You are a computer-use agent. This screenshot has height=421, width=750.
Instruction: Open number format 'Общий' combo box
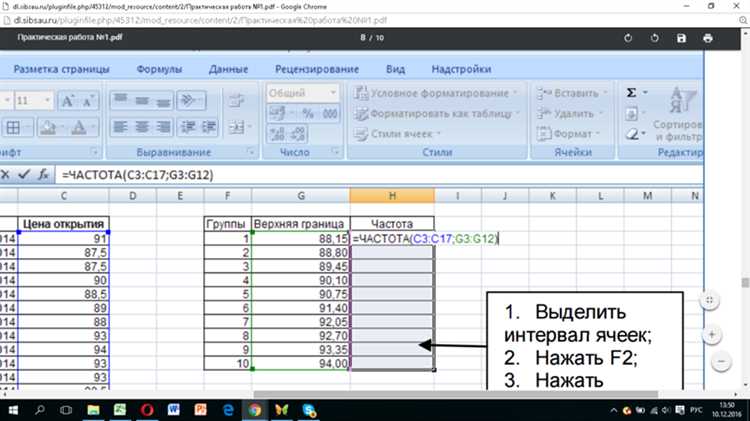[302, 93]
